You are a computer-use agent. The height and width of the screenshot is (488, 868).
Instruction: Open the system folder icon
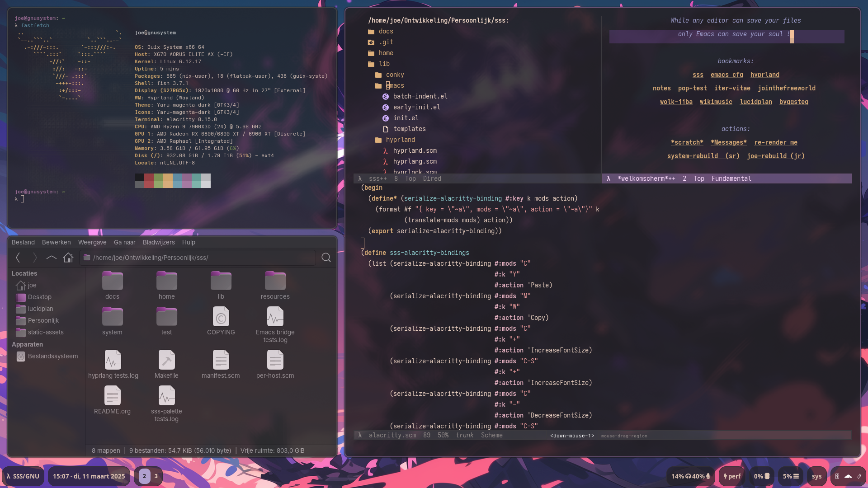[x=112, y=317]
